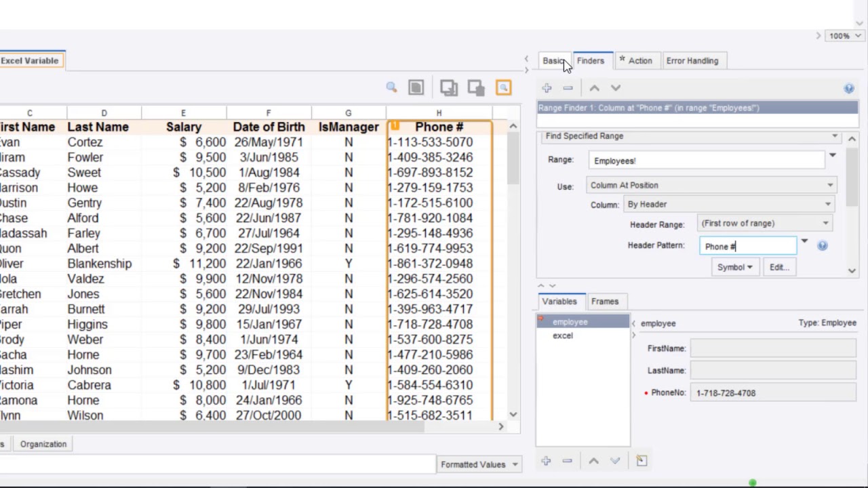Select the excel variable in list

583,335
